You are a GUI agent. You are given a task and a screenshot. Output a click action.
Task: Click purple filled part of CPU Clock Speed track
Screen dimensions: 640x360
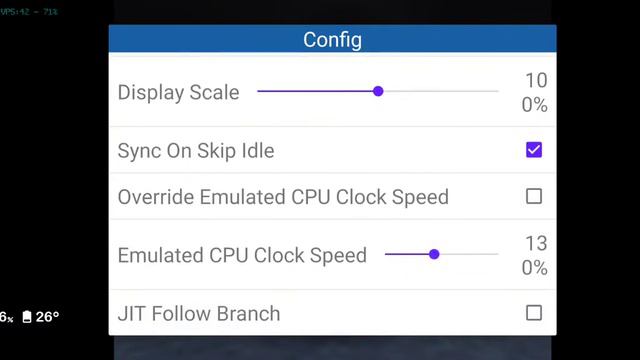[407, 254]
